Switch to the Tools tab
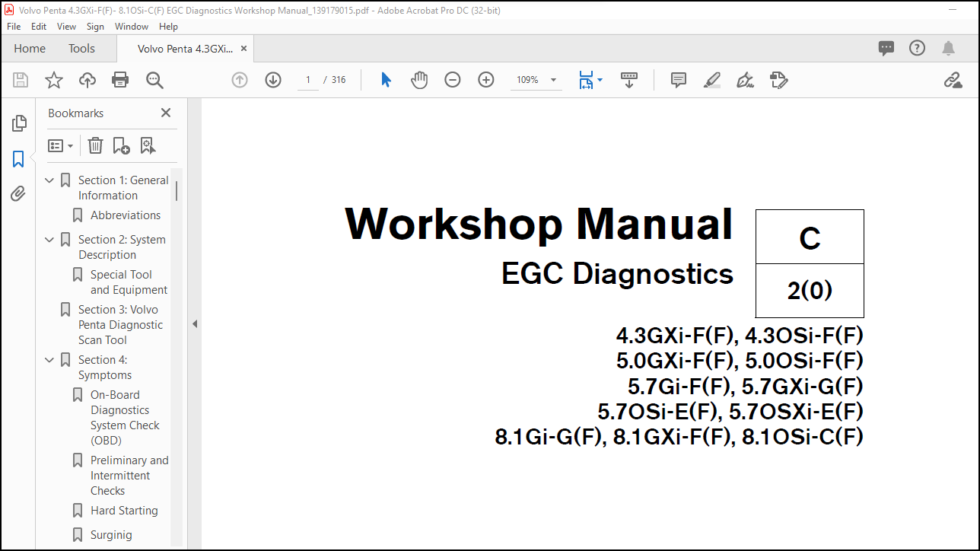Image resolution: width=980 pixels, height=551 pixels. [x=81, y=48]
